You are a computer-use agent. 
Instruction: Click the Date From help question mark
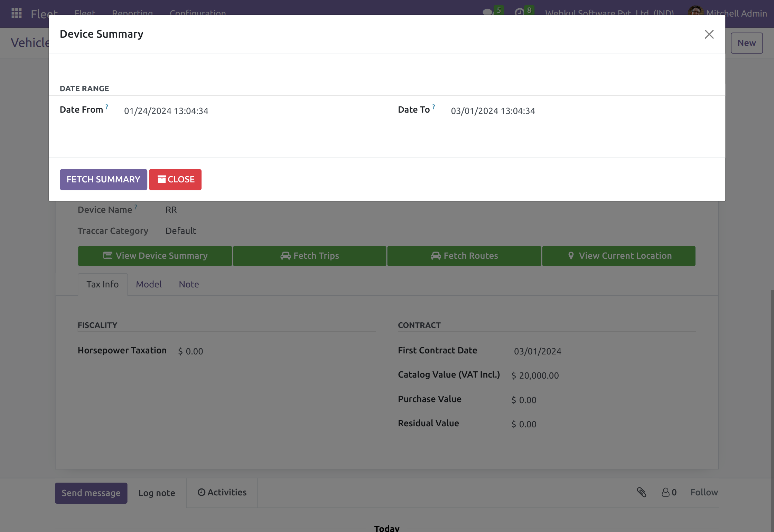(x=107, y=107)
